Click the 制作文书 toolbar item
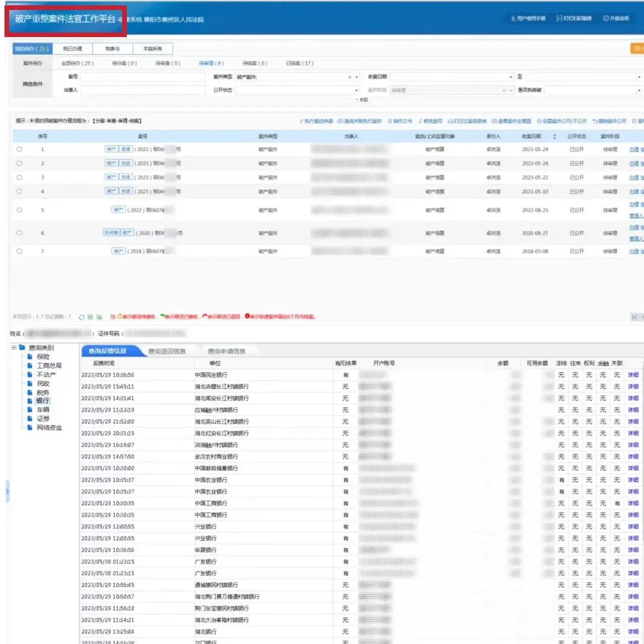644x644 pixels. (400, 121)
